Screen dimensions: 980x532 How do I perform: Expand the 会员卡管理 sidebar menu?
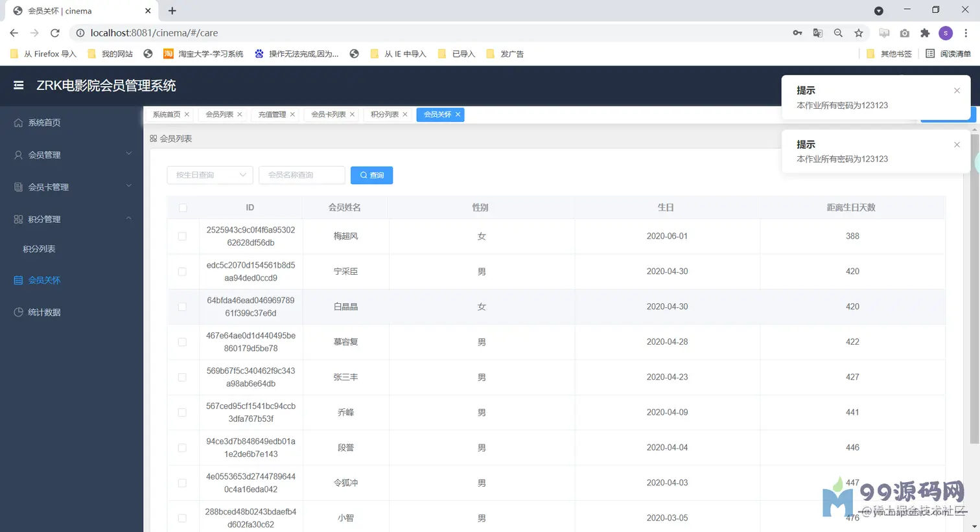click(71, 187)
